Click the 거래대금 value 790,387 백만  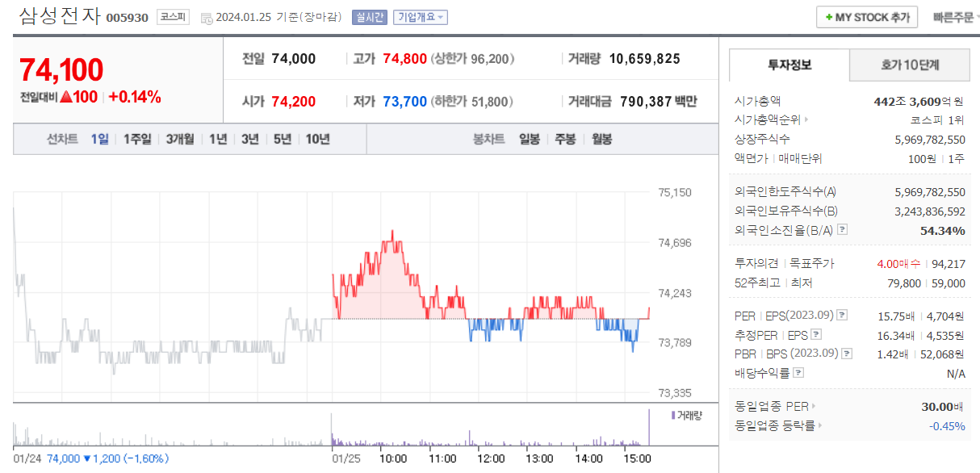659,102
